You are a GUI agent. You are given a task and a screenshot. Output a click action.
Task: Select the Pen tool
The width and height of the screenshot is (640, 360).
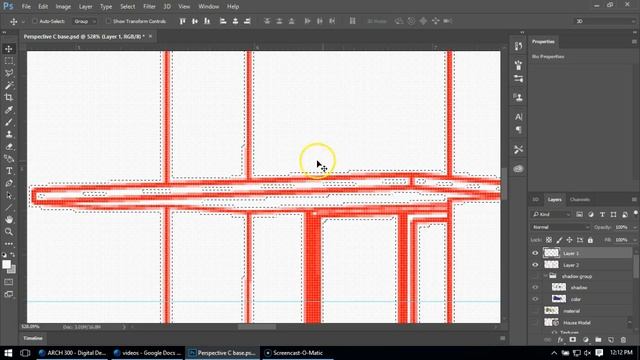tap(9, 183)
